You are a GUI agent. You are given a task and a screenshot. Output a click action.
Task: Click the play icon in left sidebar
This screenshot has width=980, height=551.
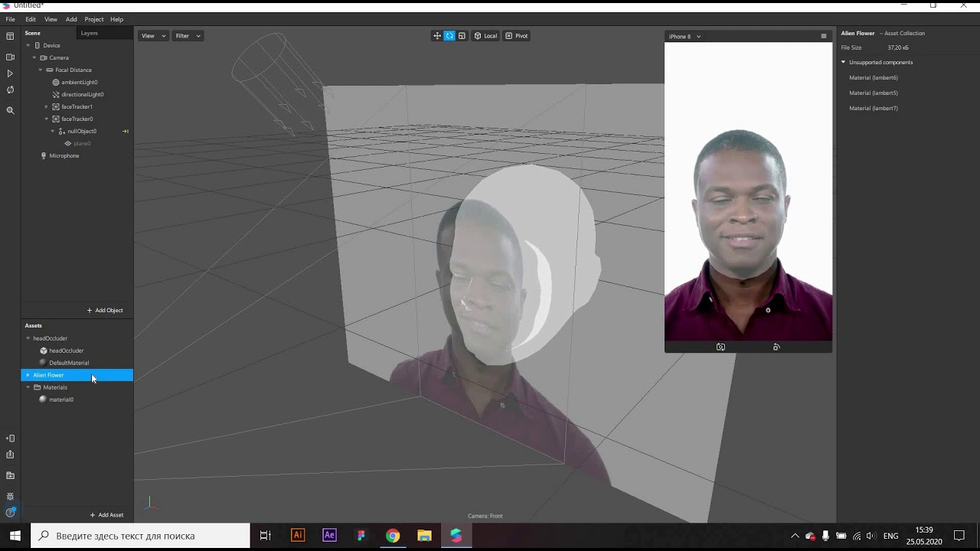pyautogui.click(x=10, y=73)
